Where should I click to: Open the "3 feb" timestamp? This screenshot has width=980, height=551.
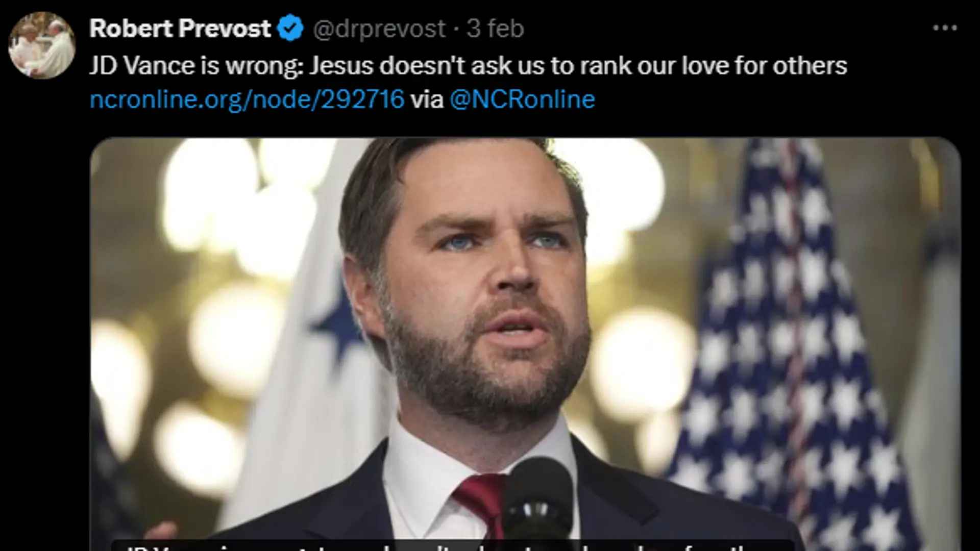[x=495, y=29]
